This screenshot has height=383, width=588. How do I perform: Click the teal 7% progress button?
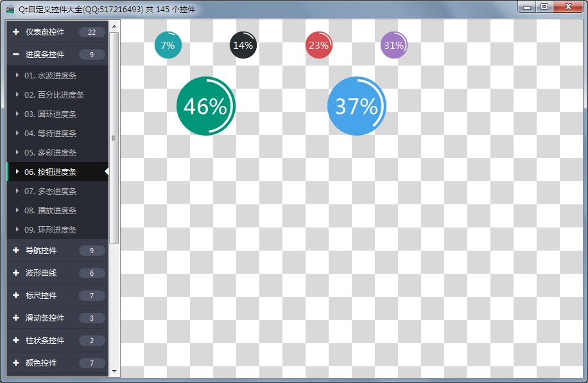(168, 45)
